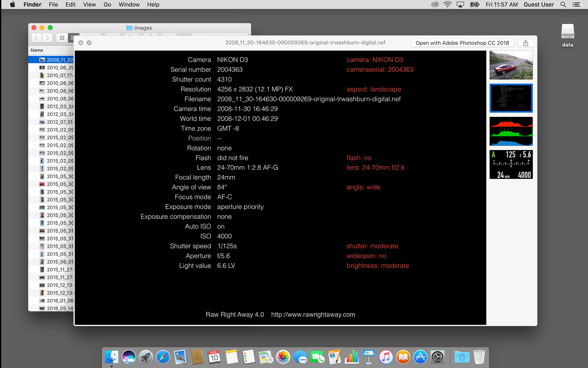Click Open with Adobe Photoshop CC 2018

point(462,43)
